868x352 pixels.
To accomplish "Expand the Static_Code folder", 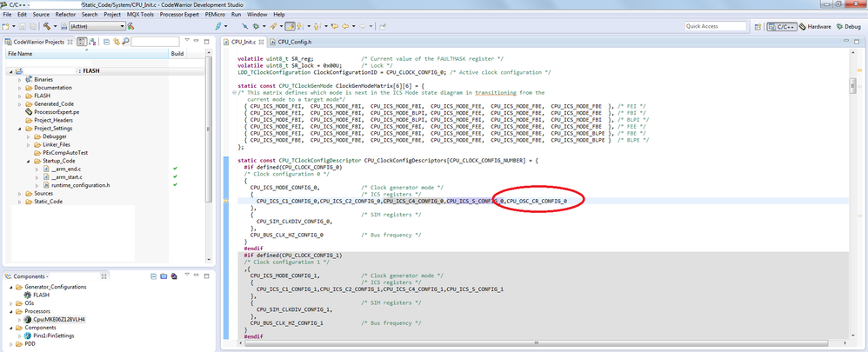I will pos(19,202).
